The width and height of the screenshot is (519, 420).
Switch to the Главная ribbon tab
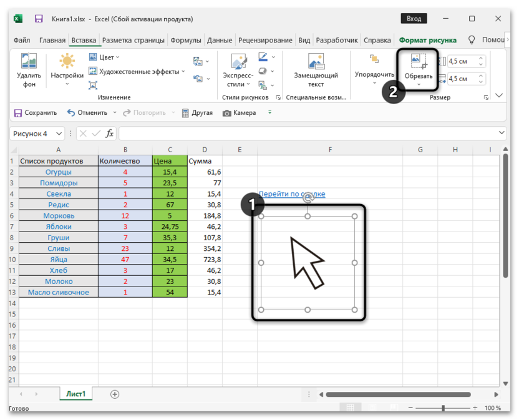[x=52, y=40]
